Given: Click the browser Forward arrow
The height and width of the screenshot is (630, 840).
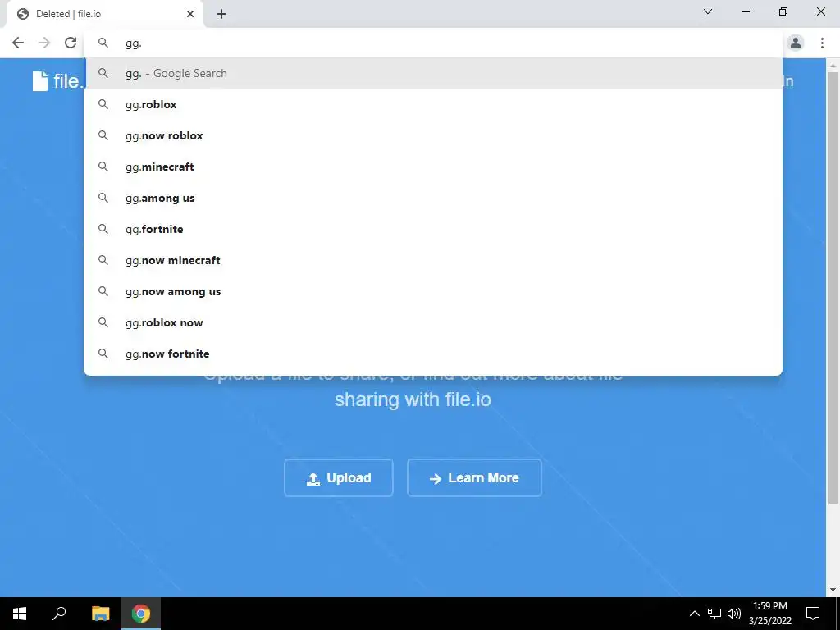Looking at the screenshot, I should (44, 43).
